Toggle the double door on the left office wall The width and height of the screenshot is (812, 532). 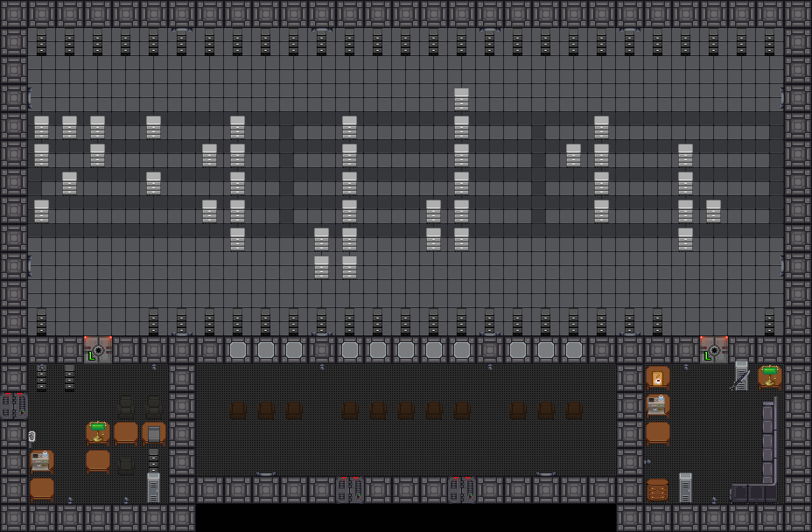coord(15,406)
